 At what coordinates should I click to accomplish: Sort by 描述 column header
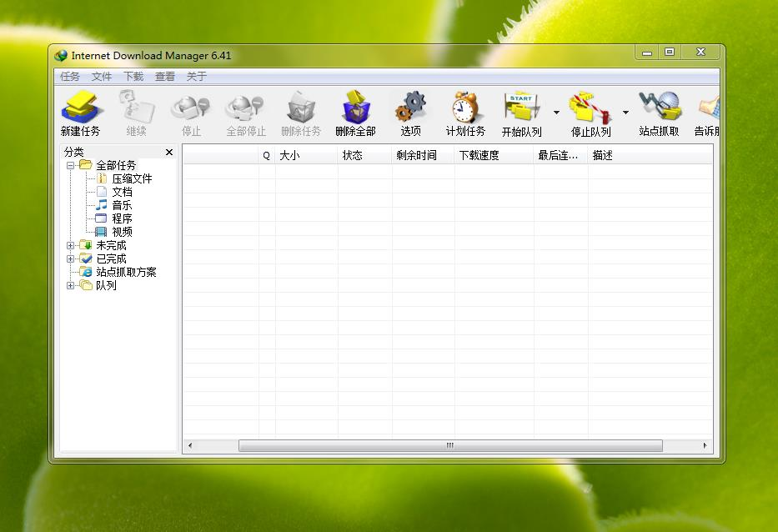[x=650, y=155]
